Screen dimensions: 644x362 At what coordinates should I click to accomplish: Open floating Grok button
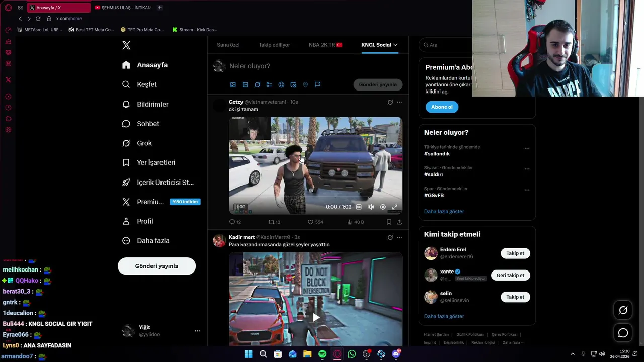[623, 310]
